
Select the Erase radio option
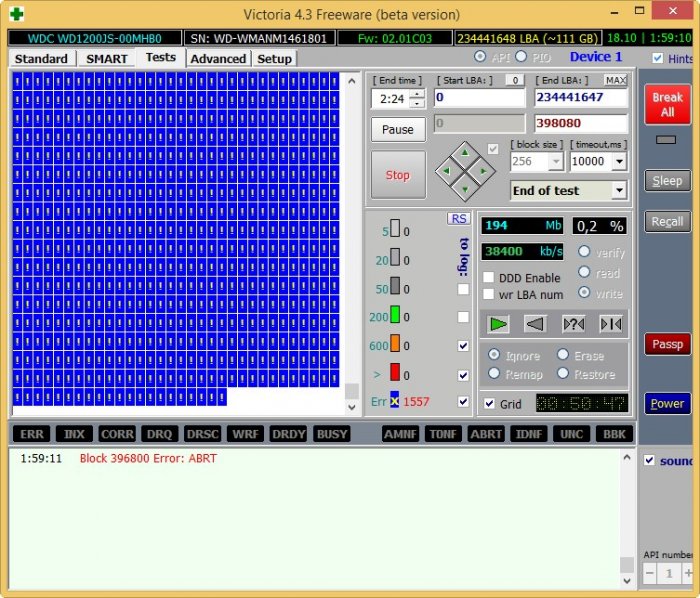pyautogui.click(x=562, y=355)
